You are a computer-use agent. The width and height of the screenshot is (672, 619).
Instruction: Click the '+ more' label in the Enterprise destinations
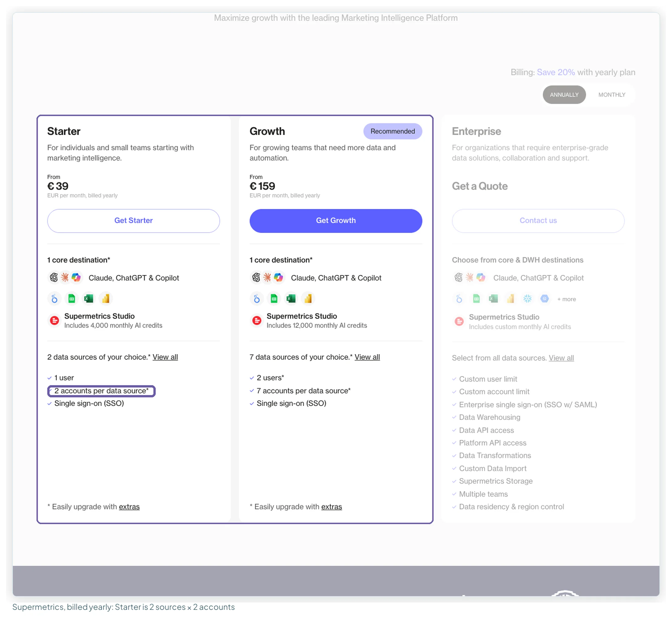click(567, 299)
